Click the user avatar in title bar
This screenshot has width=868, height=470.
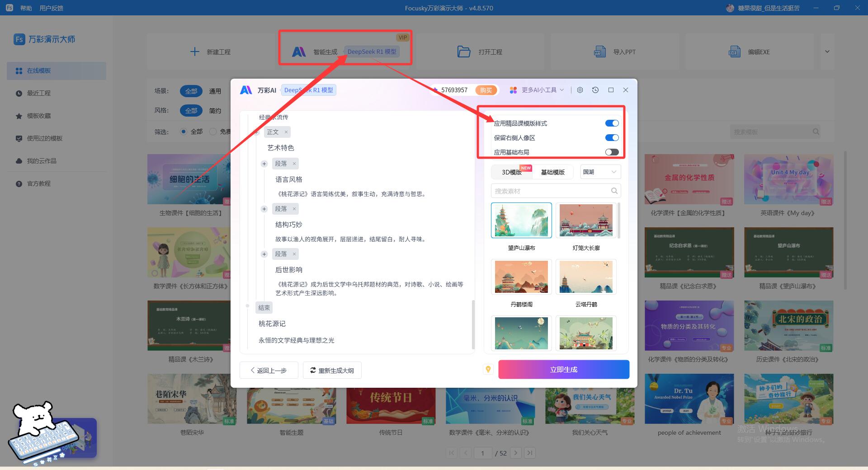point(730,8)
